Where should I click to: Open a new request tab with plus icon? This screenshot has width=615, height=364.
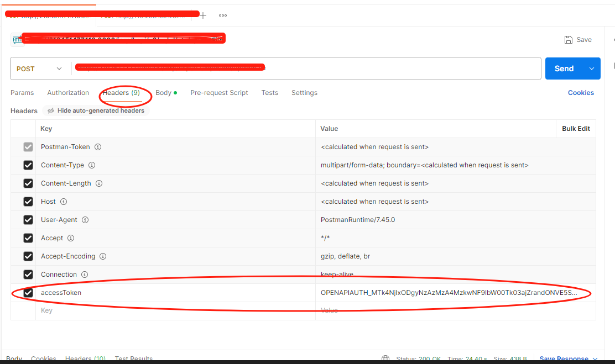click(x=203, y=15)
